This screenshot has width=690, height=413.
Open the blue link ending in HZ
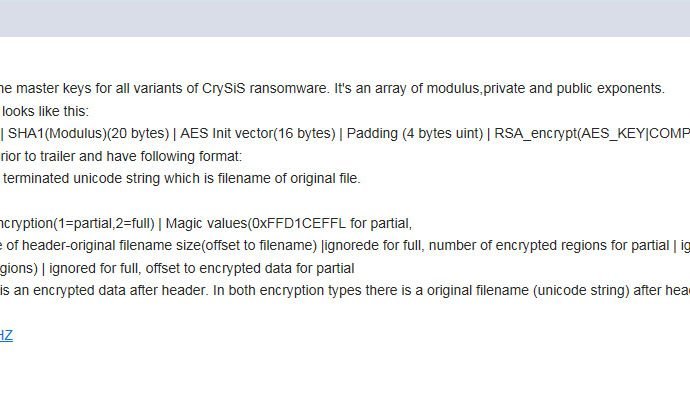(x=6, y=336)
